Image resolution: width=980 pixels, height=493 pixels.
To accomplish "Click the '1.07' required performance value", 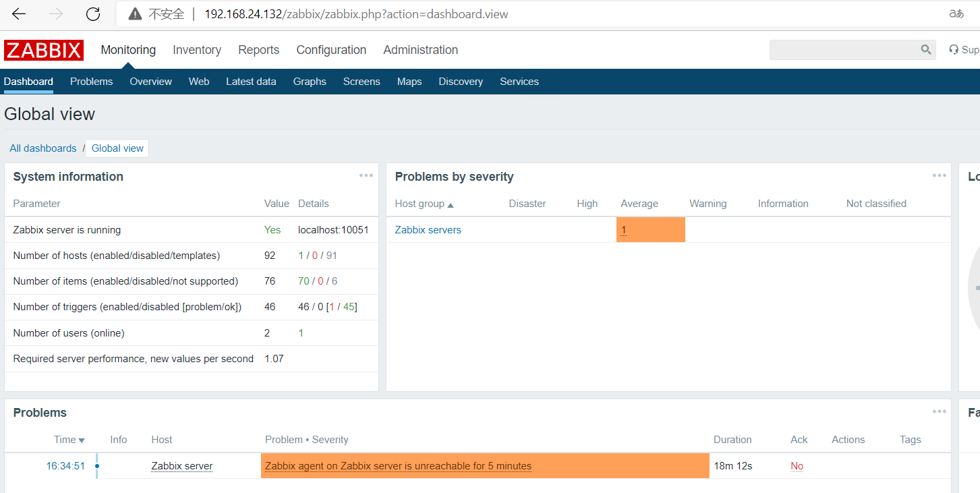I will click(x=274, y=359).
